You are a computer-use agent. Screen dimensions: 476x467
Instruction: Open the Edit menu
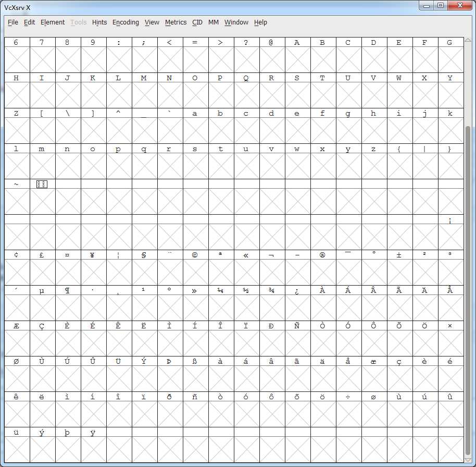(x=29, y=22)
